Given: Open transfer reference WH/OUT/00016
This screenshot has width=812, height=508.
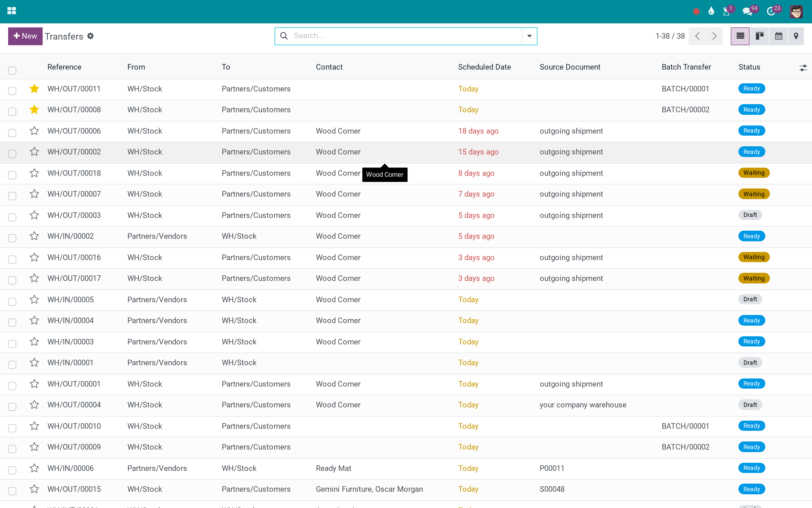Looking at the screenshot, I should tap(74, 257).
